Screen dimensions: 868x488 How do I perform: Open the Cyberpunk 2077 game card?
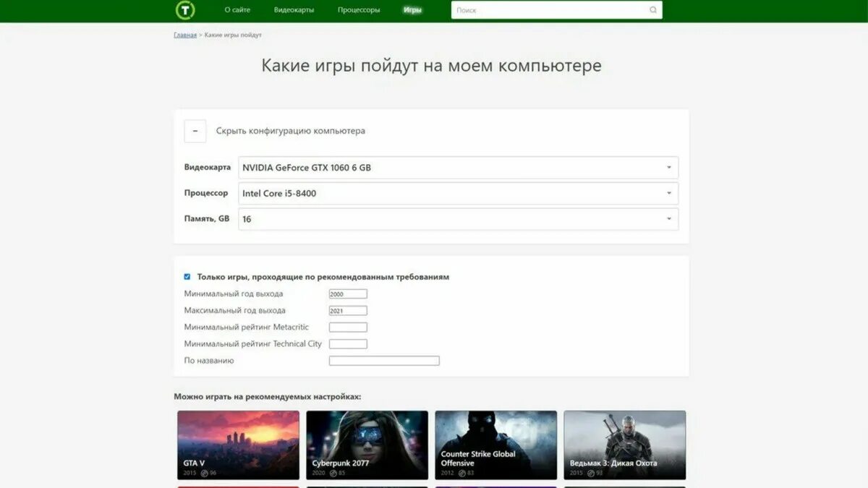[367, 445]
